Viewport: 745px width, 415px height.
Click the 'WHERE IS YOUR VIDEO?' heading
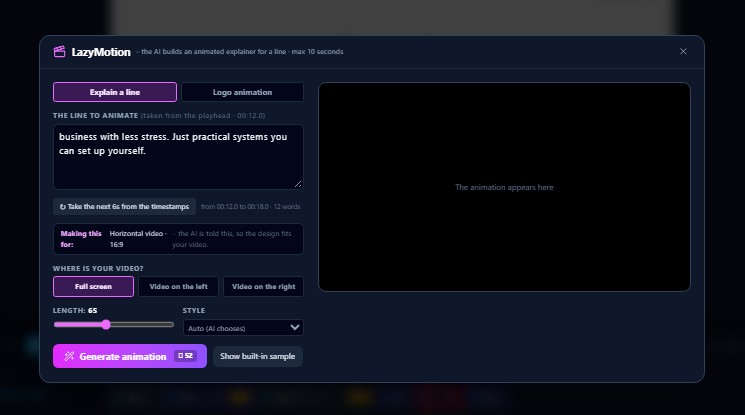tap(98, 269)
